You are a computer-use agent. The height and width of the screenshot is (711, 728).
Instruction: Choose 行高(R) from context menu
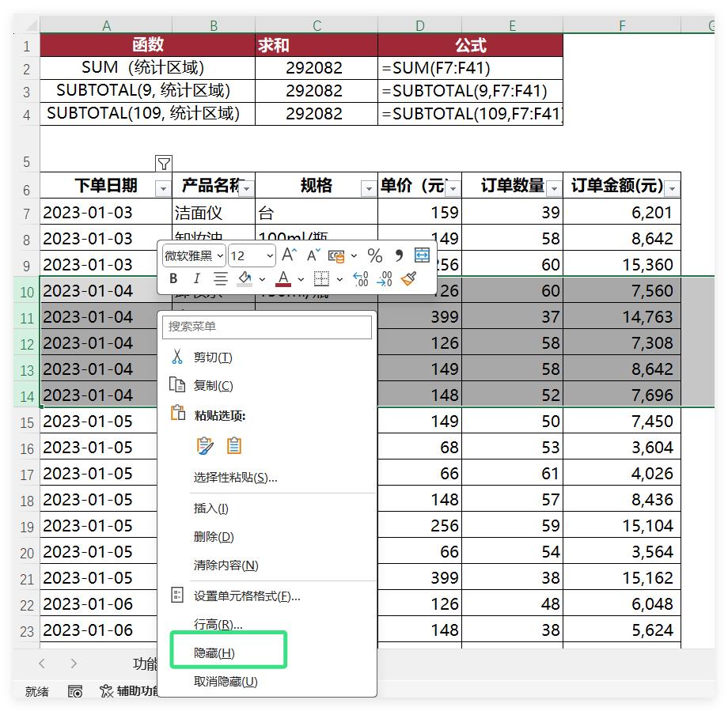(267, 624)
